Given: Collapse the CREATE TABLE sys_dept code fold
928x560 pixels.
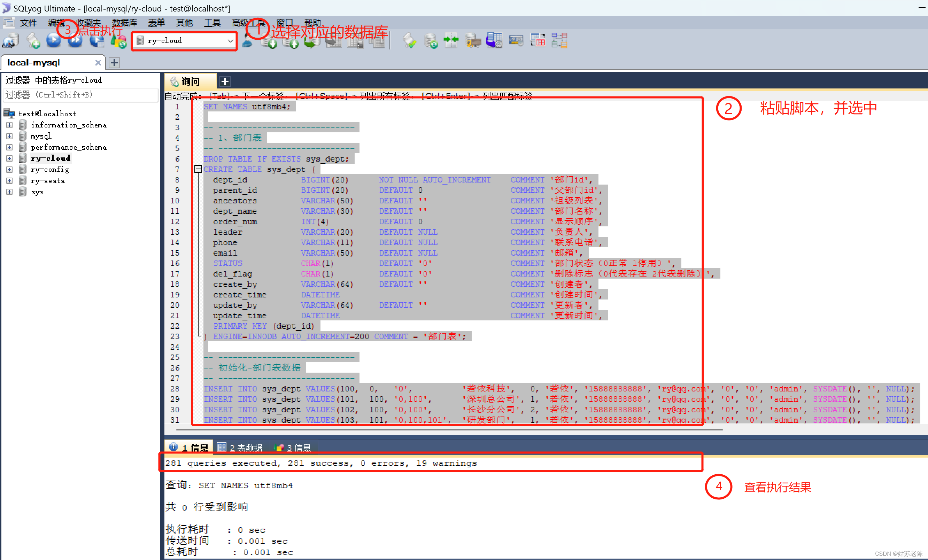Looking at the screenshot, I should tap(198, 169).
